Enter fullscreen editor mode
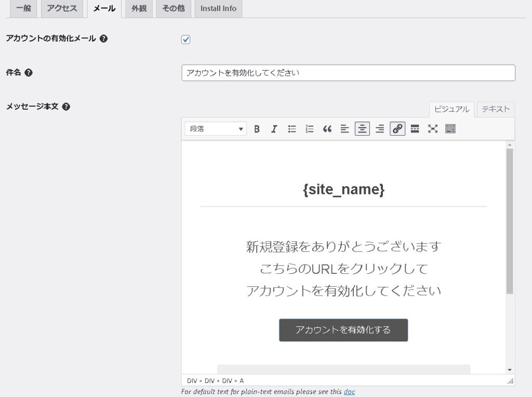This screenshot has width=532, height=397. [433, 129]
